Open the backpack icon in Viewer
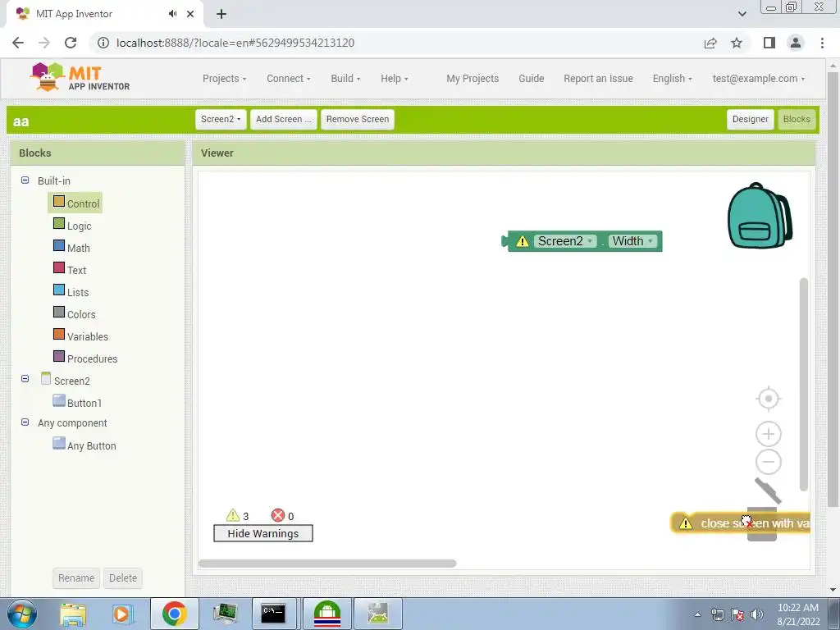Screen dimensions: 840x630 tap(760, 216)
